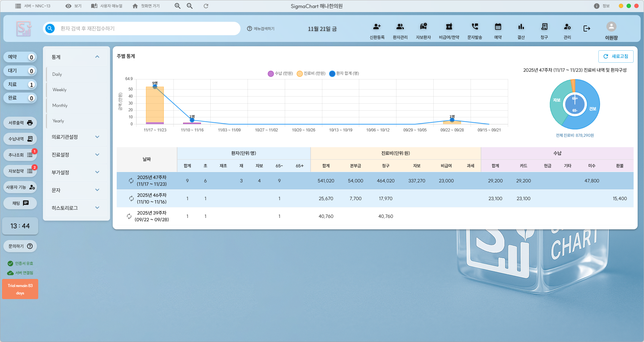Open the 문자발송 message sending icon
The width and height of the screenshot is (644, 342).
[475, 27]
